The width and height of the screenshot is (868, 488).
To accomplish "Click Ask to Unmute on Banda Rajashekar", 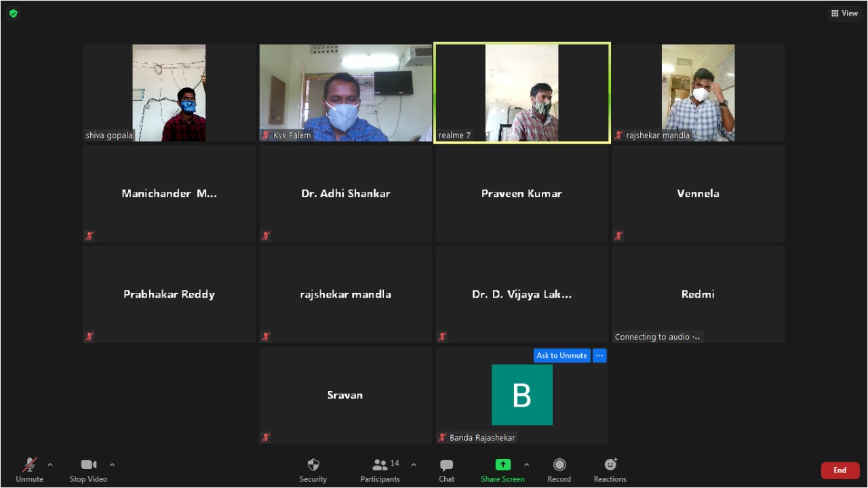I will click(x=562, y=355).
